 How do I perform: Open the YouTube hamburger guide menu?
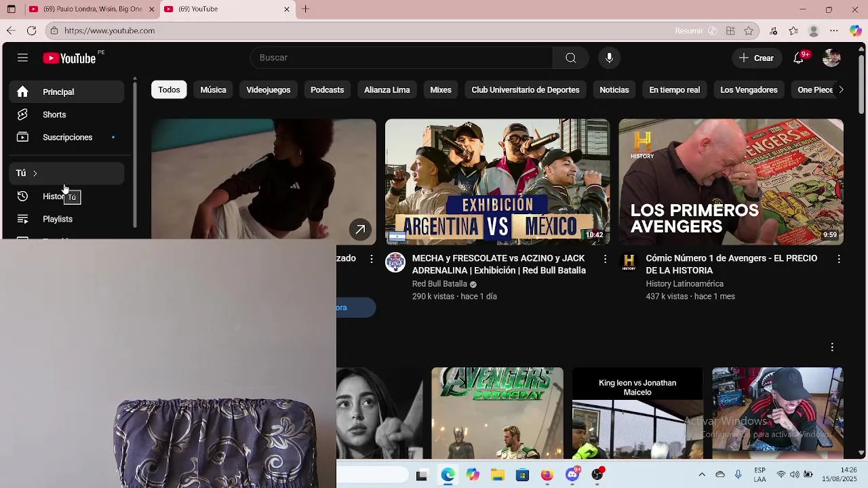coord(22,58)
